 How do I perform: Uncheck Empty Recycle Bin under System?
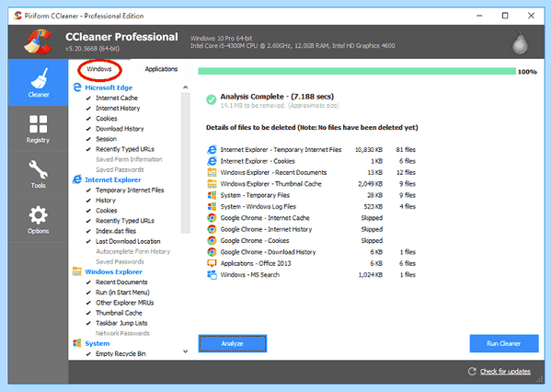point(88,353)
